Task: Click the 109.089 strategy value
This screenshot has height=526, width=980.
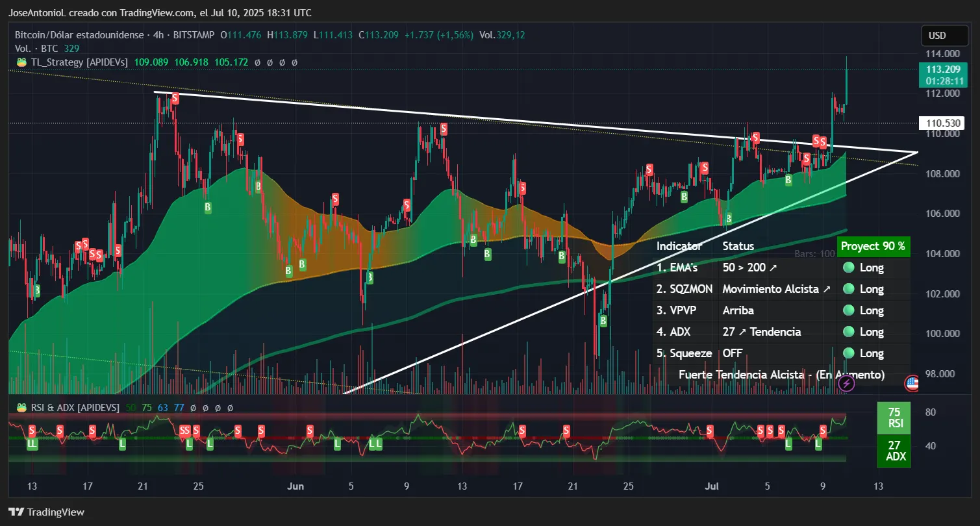Action: [151, 62]
